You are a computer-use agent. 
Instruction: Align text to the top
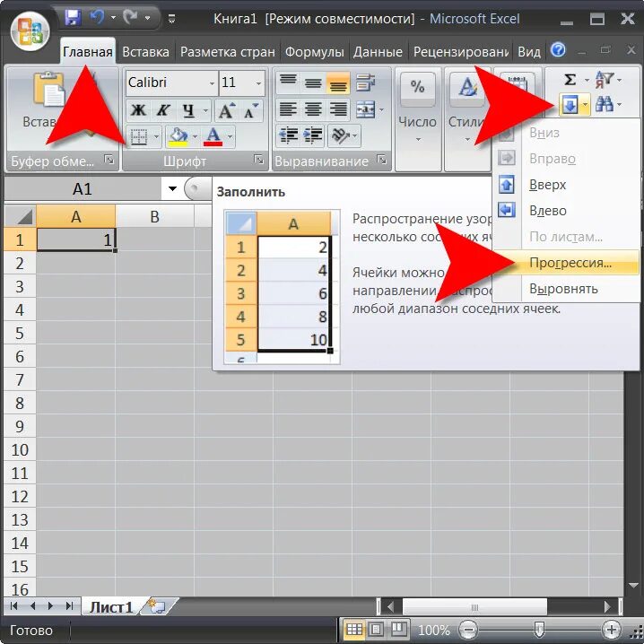coord(288,83)
